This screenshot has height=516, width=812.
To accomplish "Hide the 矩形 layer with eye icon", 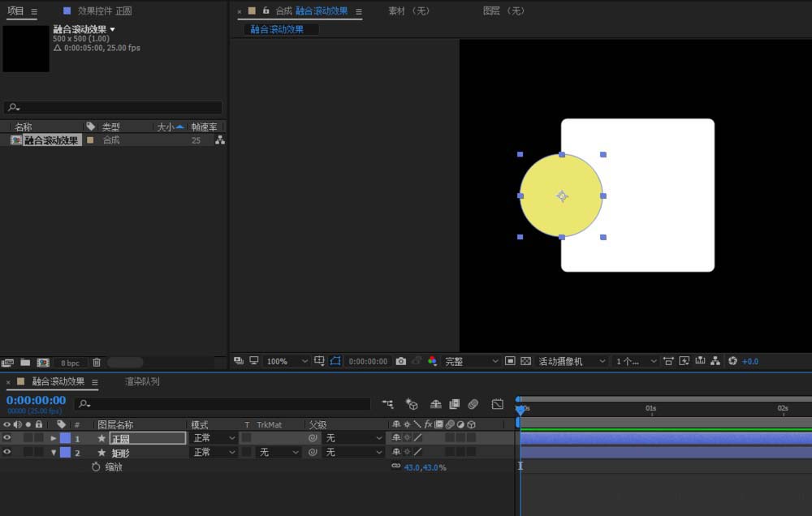I will coord(7,453).
